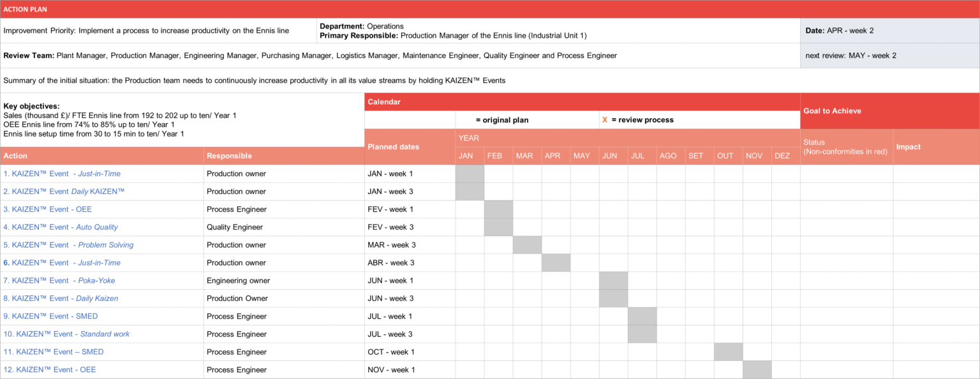Viewport: 980px width, 379px height.
Task: Open the "9. KAIZEN Event - SMED" link
Action: 50,316
